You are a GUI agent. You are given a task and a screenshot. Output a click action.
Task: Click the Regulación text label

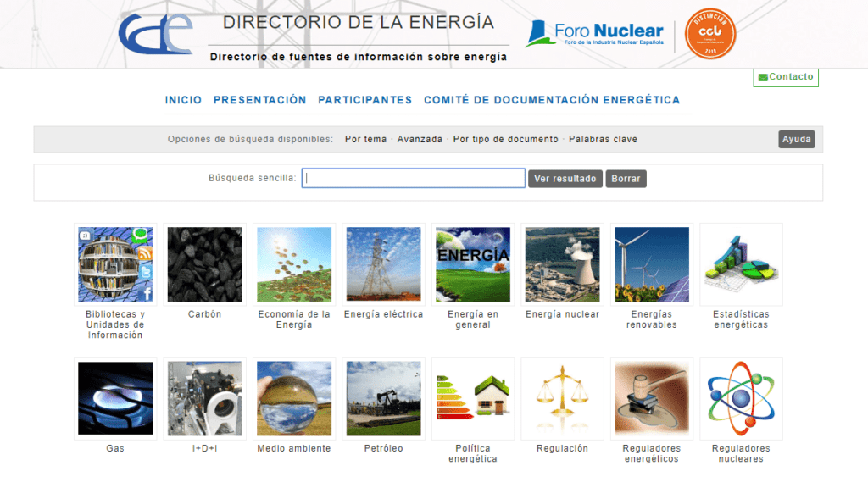click(563, 448)
